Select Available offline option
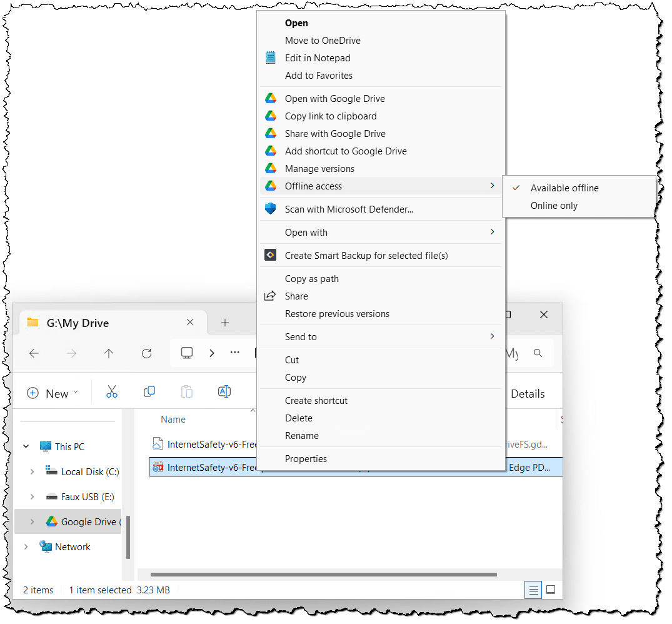Image resolution: width=672 pixels, height=624 pixels. 564,188
